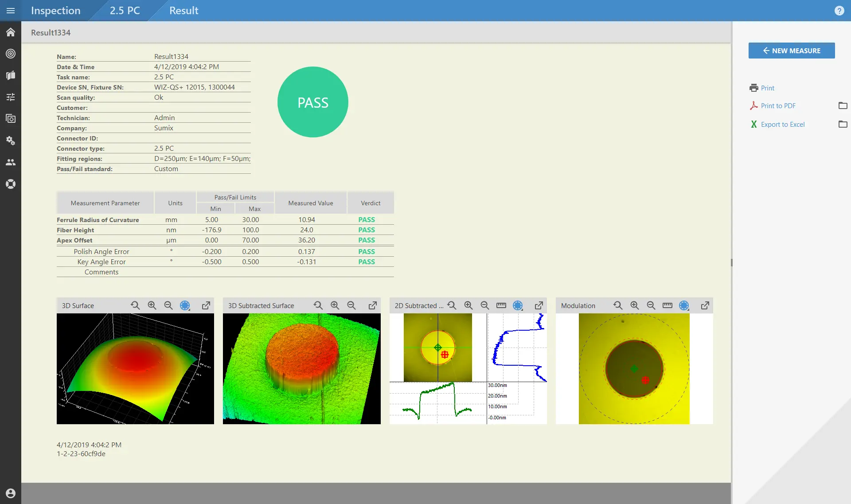Click the NEW MEASURE button

pyautogui.click(x=792, y=51)
